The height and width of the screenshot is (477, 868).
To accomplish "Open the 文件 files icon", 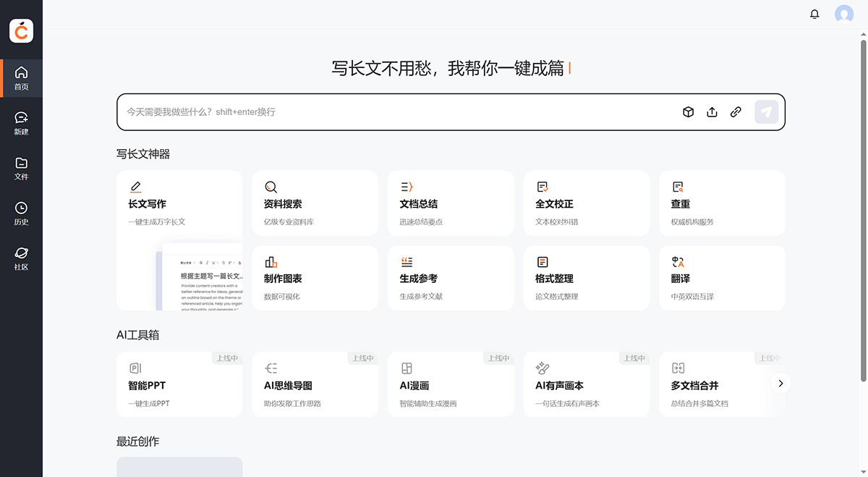I will pos(21,167).
